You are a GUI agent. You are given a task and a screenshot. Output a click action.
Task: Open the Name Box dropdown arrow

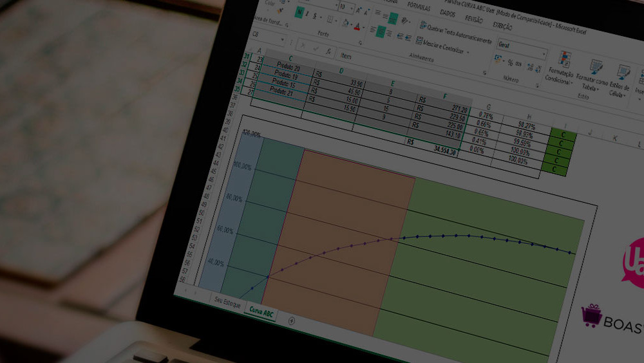click(283, 40)
